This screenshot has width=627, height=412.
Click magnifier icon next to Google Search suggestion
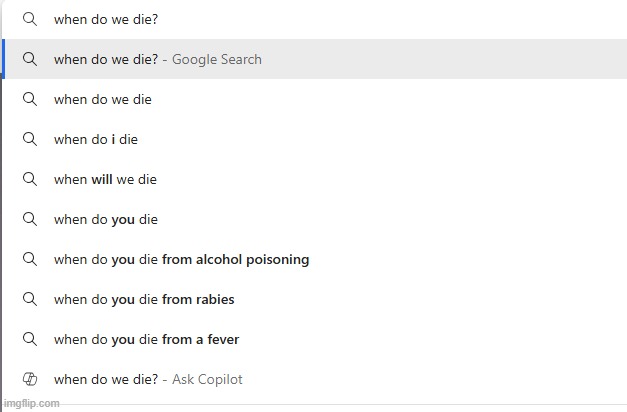point(30,59)
